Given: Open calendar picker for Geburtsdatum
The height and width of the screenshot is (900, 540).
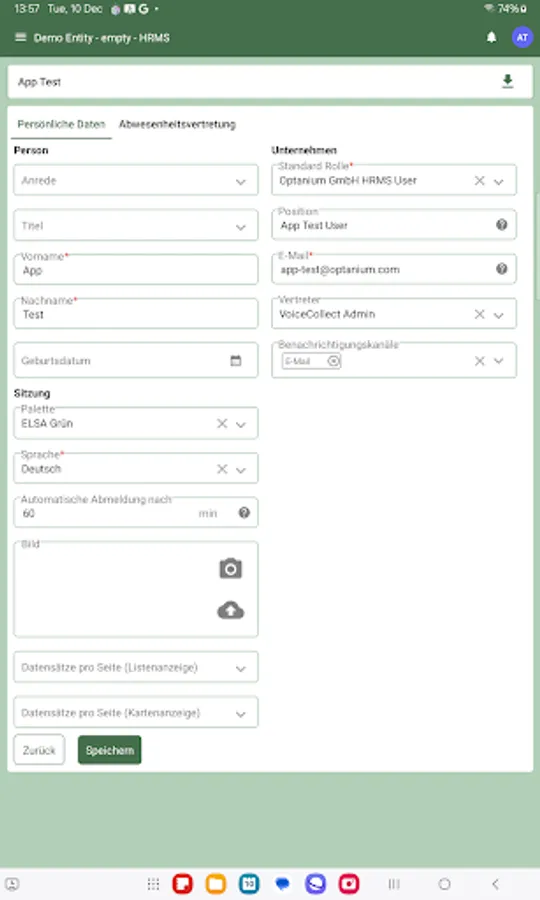Looking at the screenshot, I should (x=236, y=360).
